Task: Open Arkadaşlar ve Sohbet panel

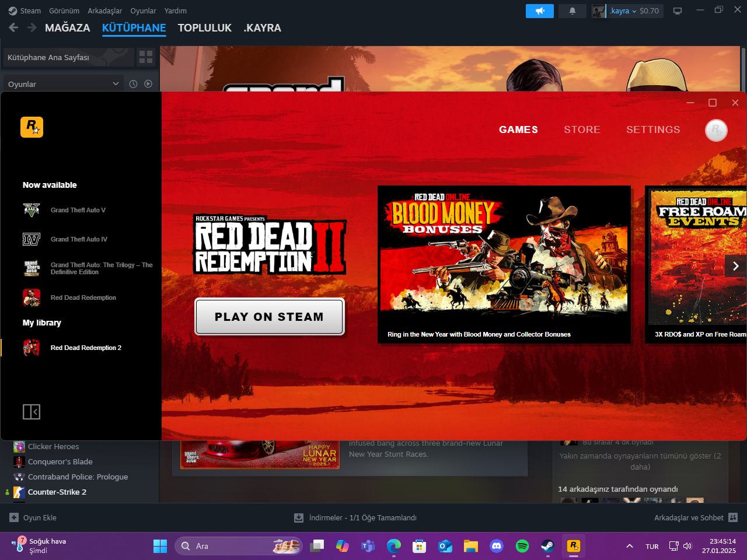Action: coord(689,517)
